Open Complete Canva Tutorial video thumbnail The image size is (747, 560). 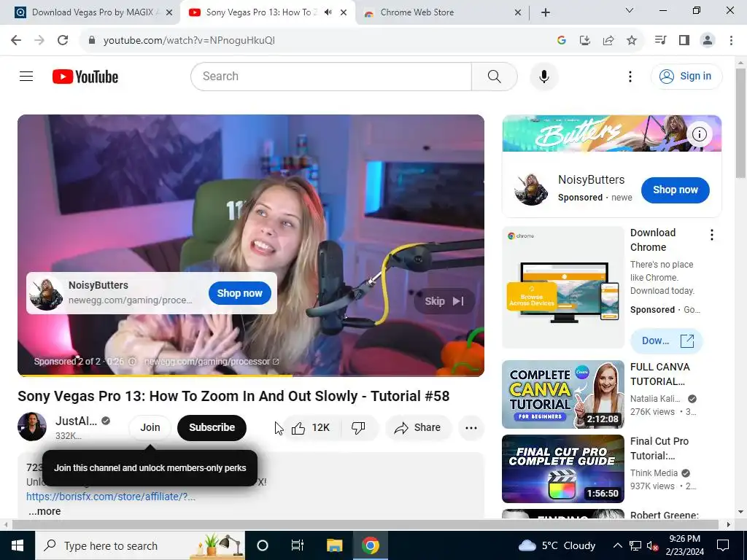point(562,394)
